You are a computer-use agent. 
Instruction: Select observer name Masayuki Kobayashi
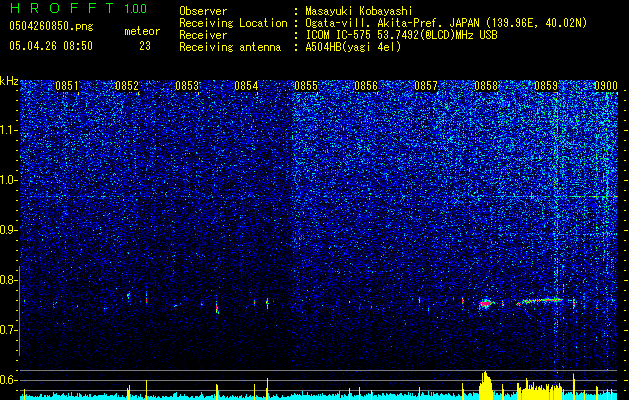pyautogui.click(x=359, y=11)
